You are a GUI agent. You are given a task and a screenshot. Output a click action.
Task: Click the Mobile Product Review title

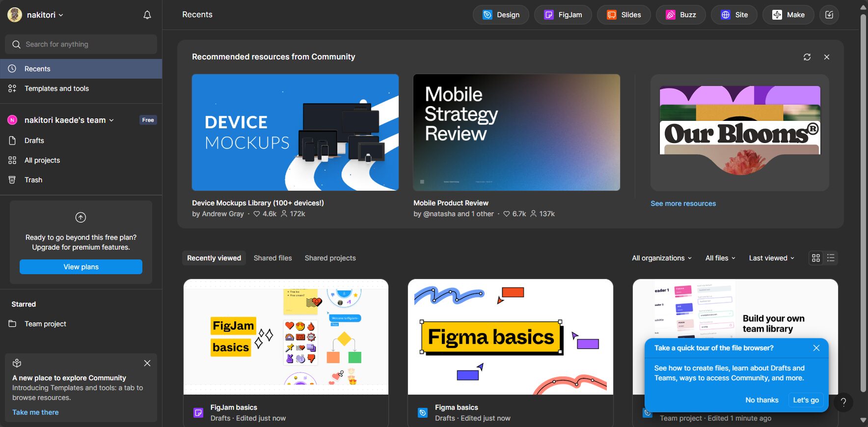pyautogui.click(x=451, y=203)
